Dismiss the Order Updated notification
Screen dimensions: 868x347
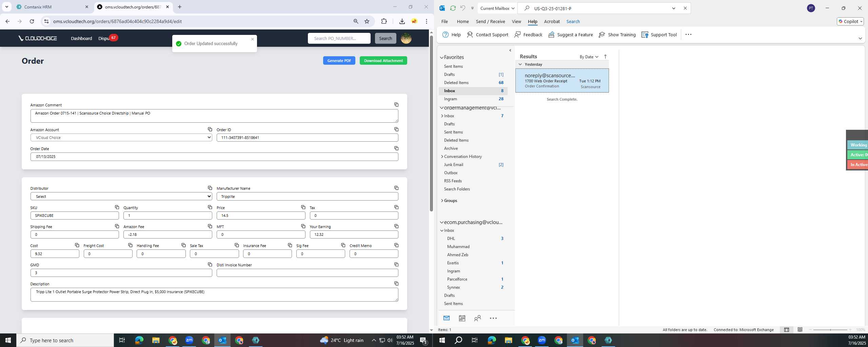pos(252,39)
